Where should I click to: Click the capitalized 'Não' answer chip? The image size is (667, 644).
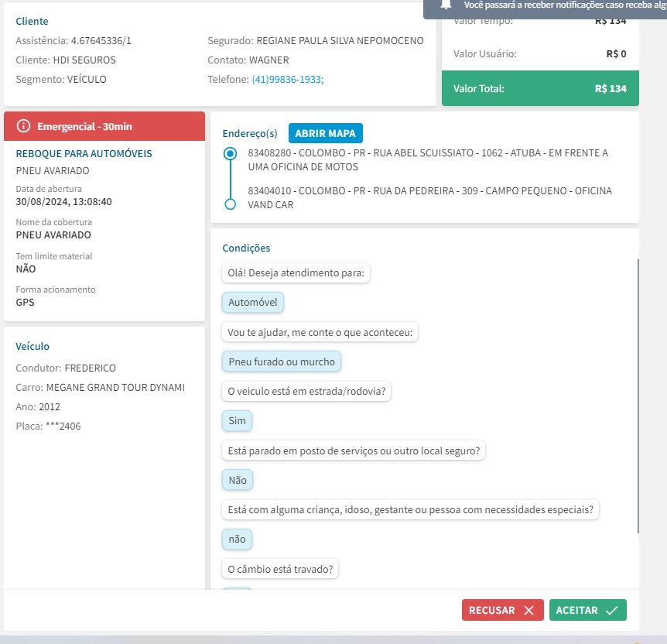pyautogui.click(x=238, y=480)
